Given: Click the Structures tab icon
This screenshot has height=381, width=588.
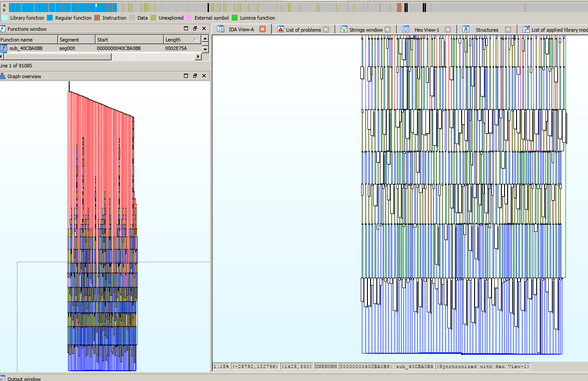Looking at the screenshot, I should click(x=466, y=29).
